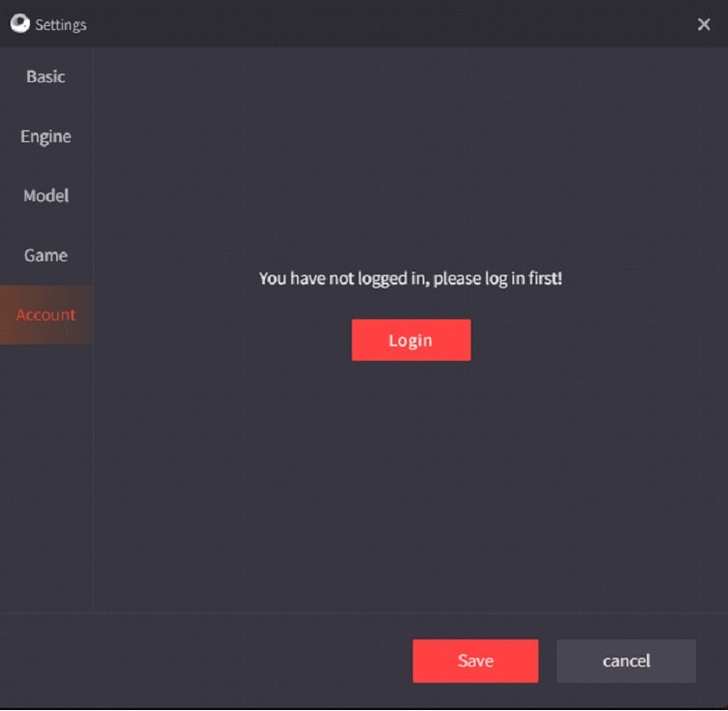This screenshot has height=711, width=728.
Task: Select the Model tab in the sidebar
Action: pos(46,195)
